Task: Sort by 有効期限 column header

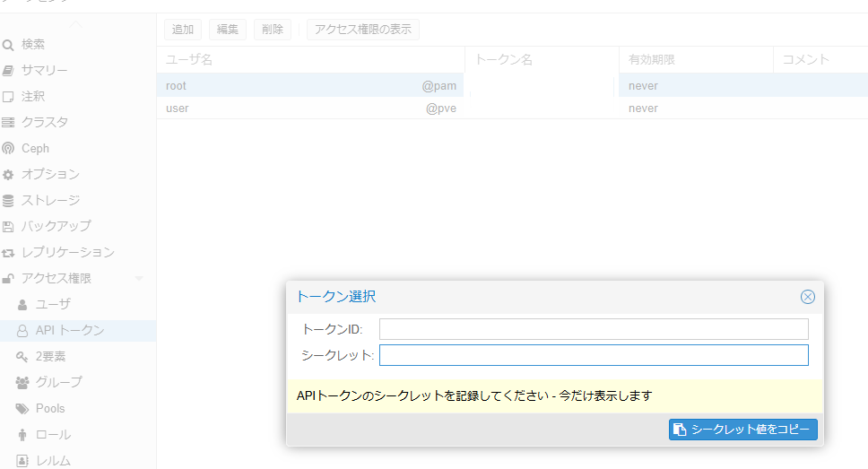Action: pos(696,60)
